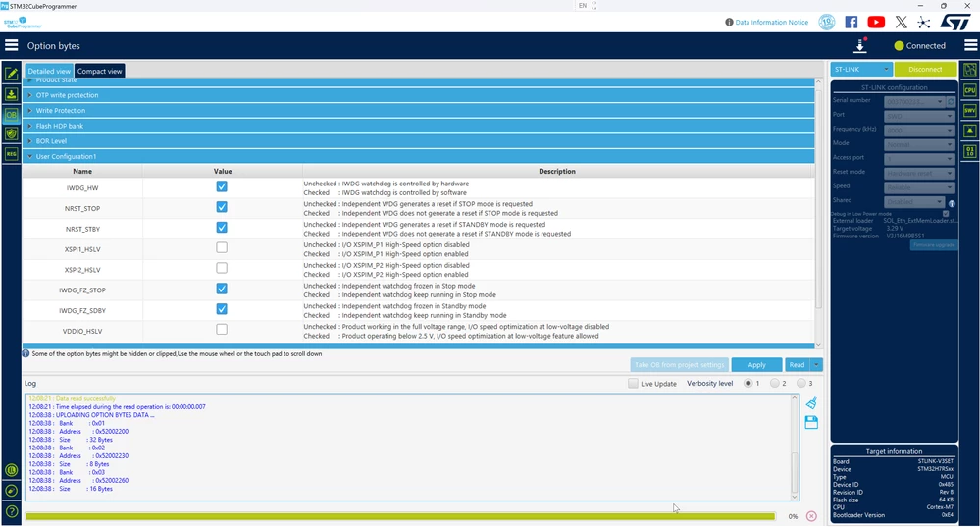Click the anniversary badge icon
Image resolution: width=980 pixels, height=527 pixels.
pyautogui.click(x=827, y=22)
